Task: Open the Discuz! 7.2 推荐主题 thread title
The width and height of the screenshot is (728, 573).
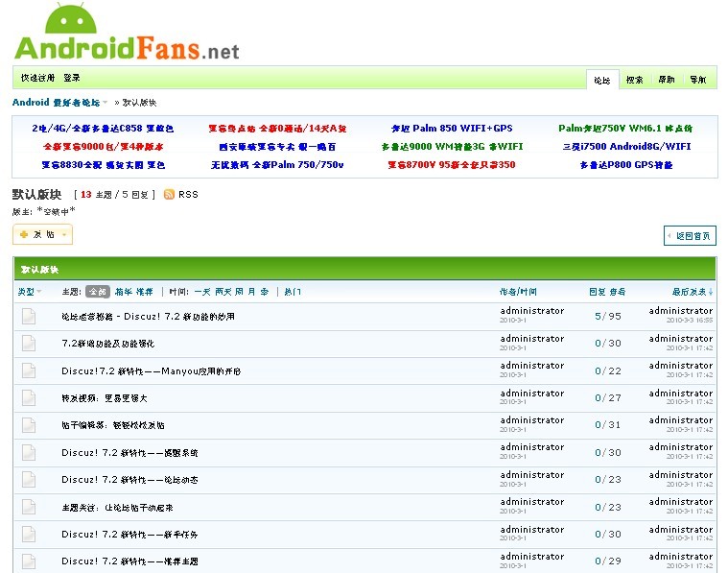Action: tap(129, 561)
